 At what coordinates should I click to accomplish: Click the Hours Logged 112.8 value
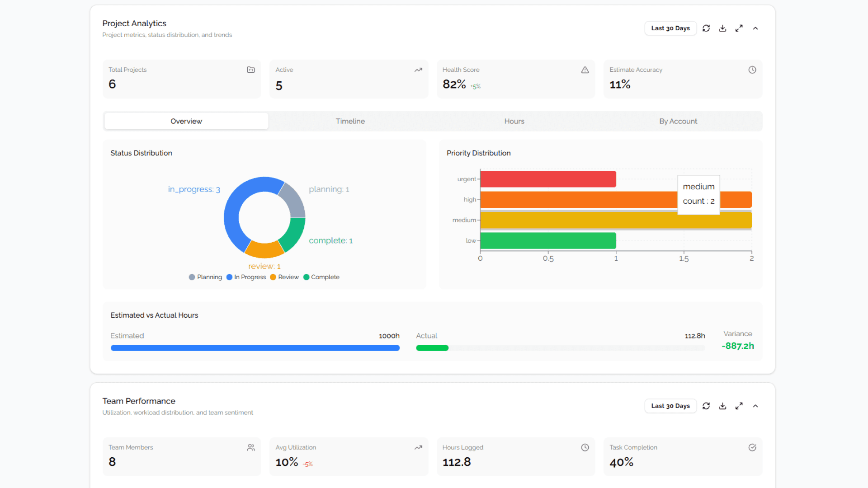click(457, 462)
